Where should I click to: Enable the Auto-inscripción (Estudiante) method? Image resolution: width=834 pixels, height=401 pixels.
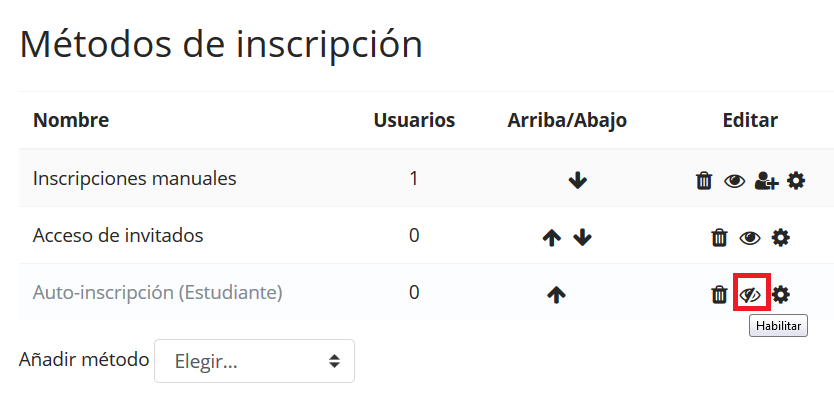click(x=750, y=295)
